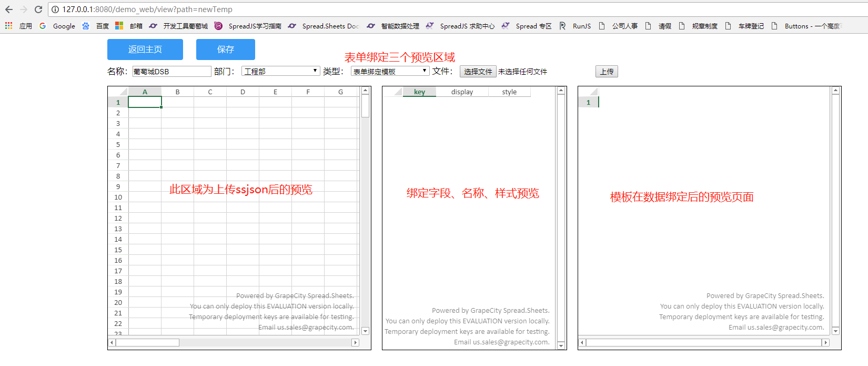Image resolution: width=868 pixels, height=366 pixels.
Task: Open the Apps grid bookmark icon
Action: (9, 26)
